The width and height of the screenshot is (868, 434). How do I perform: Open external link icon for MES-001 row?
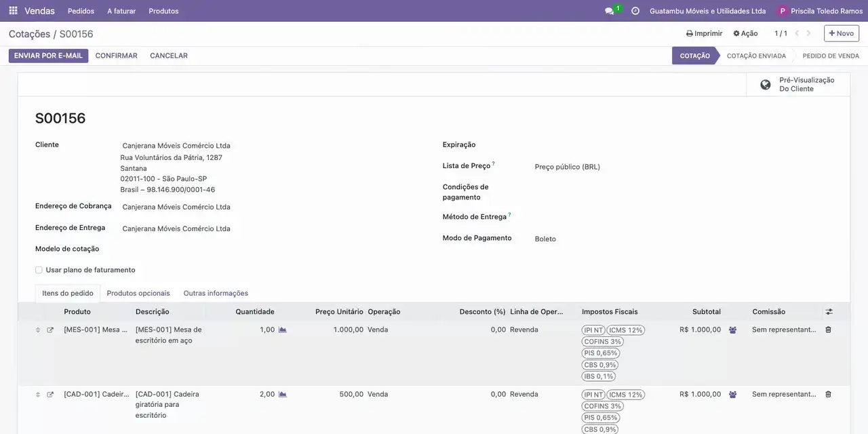click(x=50, y=330)
